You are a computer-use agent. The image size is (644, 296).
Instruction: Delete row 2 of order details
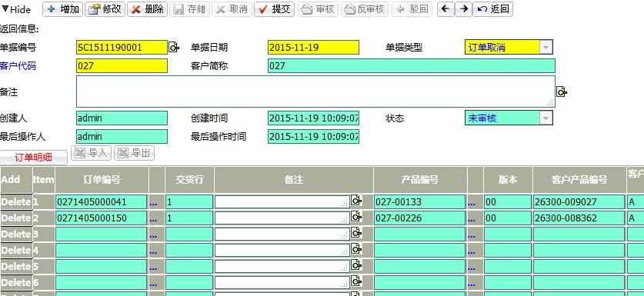pos(16,218)
